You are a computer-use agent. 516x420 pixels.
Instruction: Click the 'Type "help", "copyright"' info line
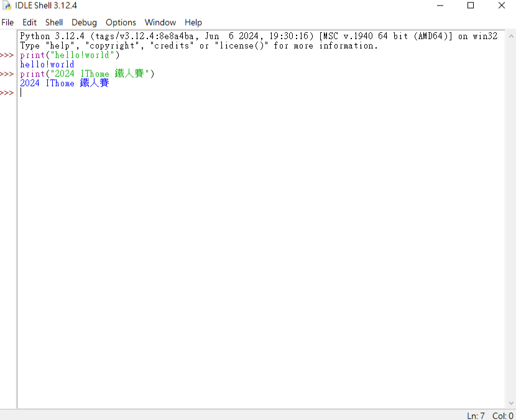tap(199, 45)
